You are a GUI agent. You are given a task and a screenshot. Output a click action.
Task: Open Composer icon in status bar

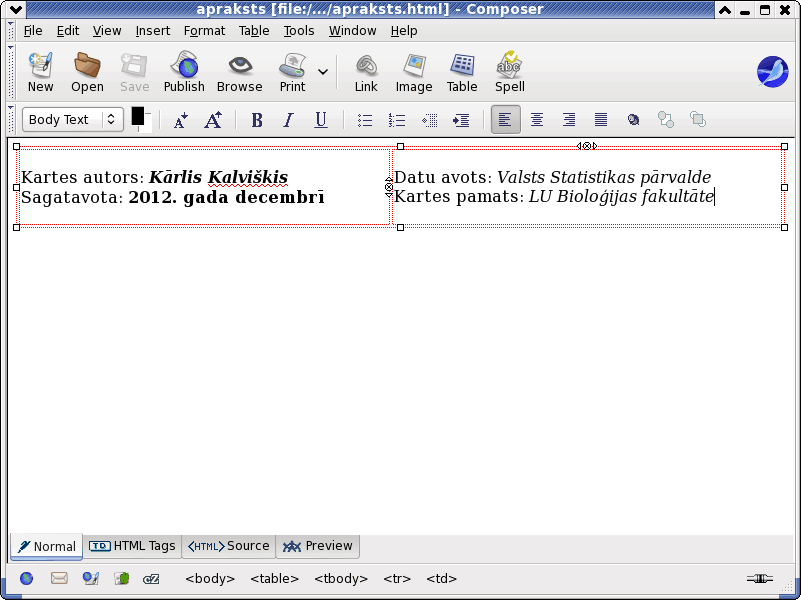(x=90, y=579)
